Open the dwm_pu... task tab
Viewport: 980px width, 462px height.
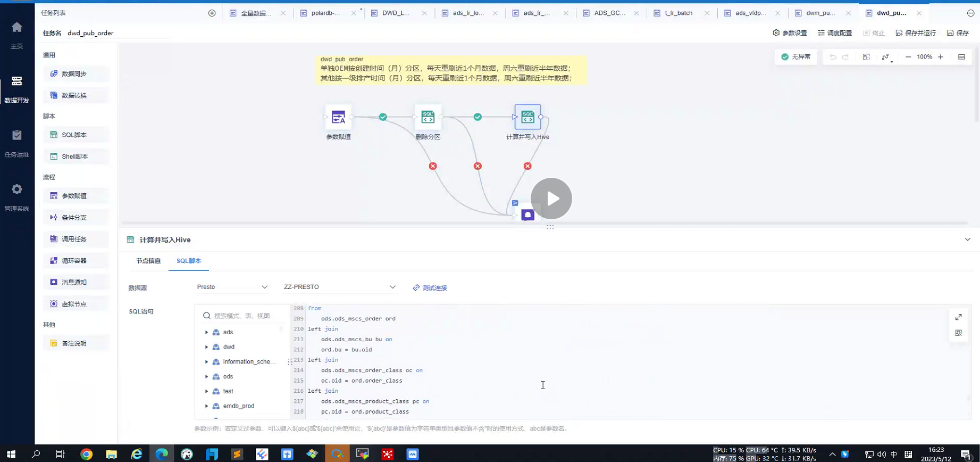[820, 13]
